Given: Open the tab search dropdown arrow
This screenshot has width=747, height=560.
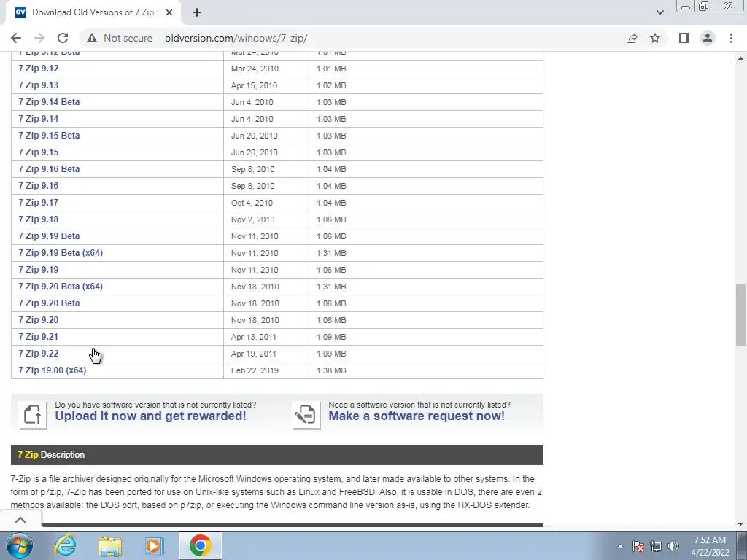Looking at the screenshot, I should [659, 12].
